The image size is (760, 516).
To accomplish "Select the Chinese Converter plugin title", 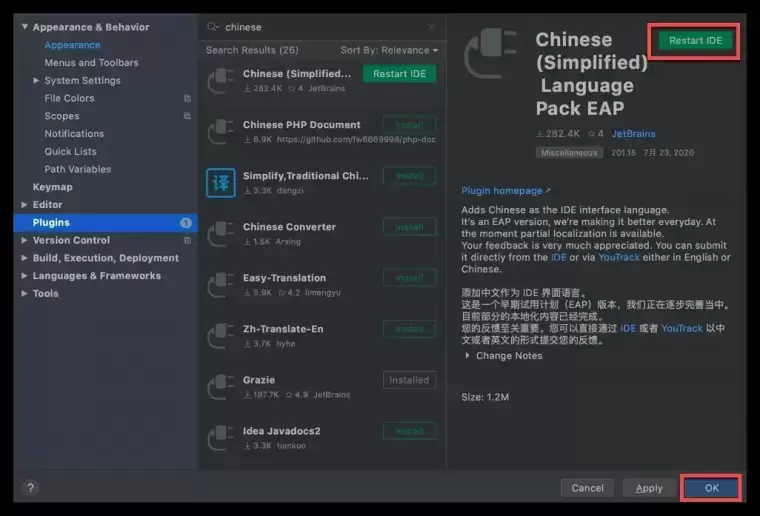I will [289, 227].
